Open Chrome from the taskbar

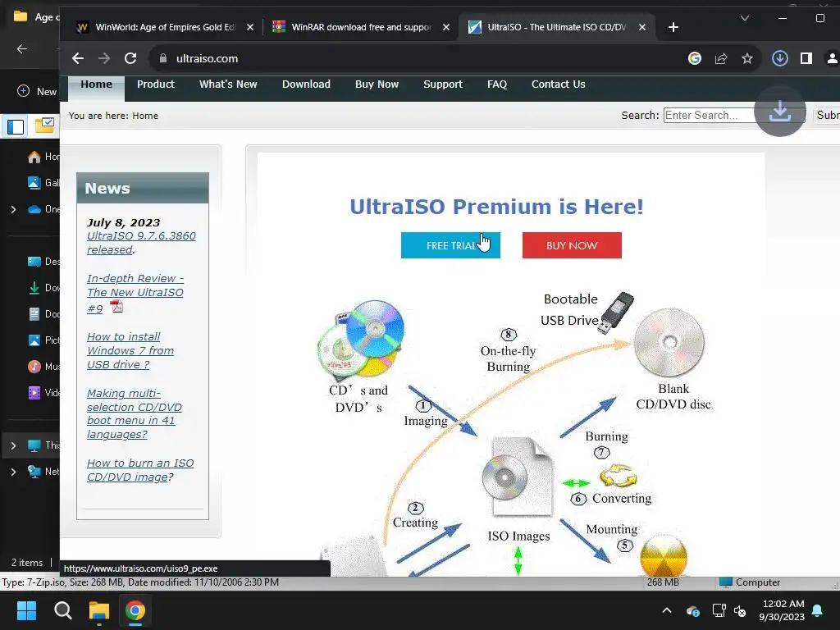[135, 610]
